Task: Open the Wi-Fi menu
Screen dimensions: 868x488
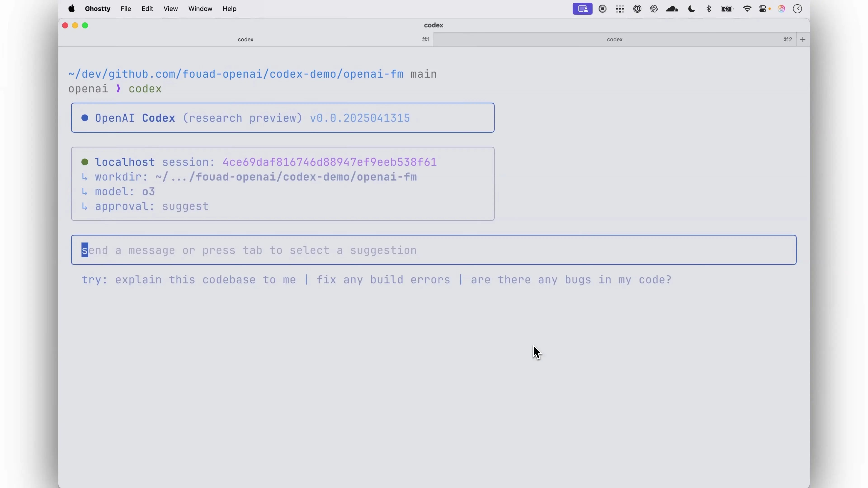Action: click(x=747, y=9)
